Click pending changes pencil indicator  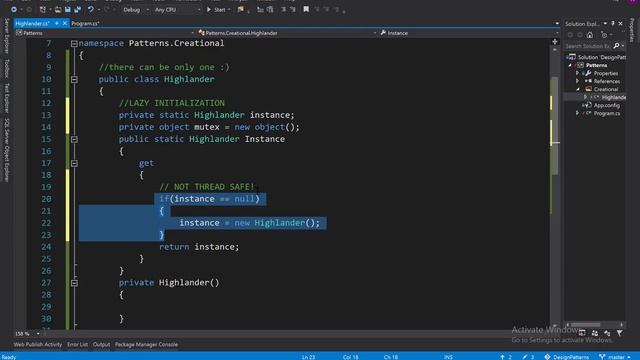tap(528, 357)
